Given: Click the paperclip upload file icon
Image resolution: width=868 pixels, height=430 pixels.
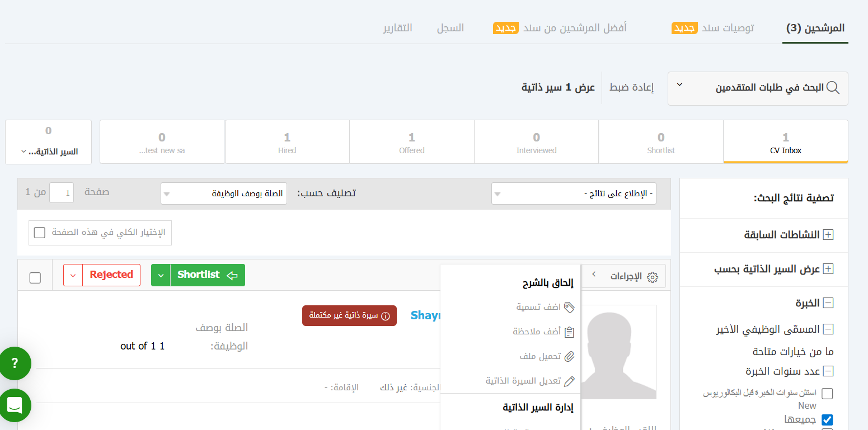Looking at the screenshot, I should pos(569,356).
